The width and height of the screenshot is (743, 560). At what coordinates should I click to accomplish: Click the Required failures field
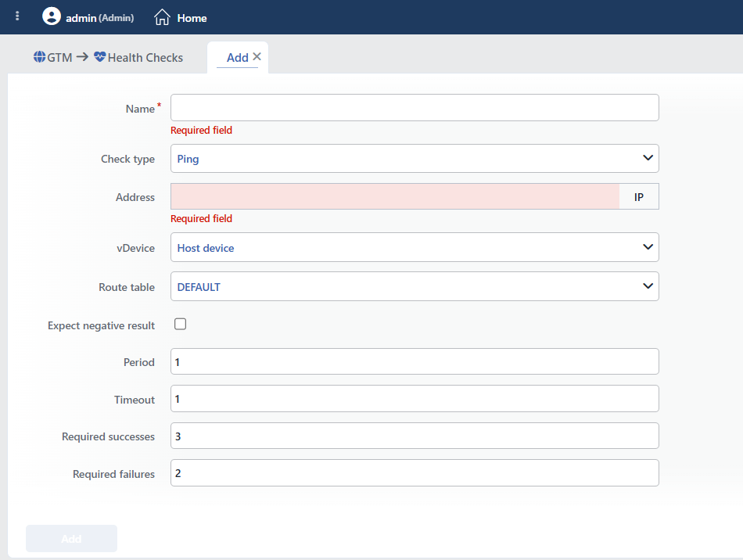[415, 473]
